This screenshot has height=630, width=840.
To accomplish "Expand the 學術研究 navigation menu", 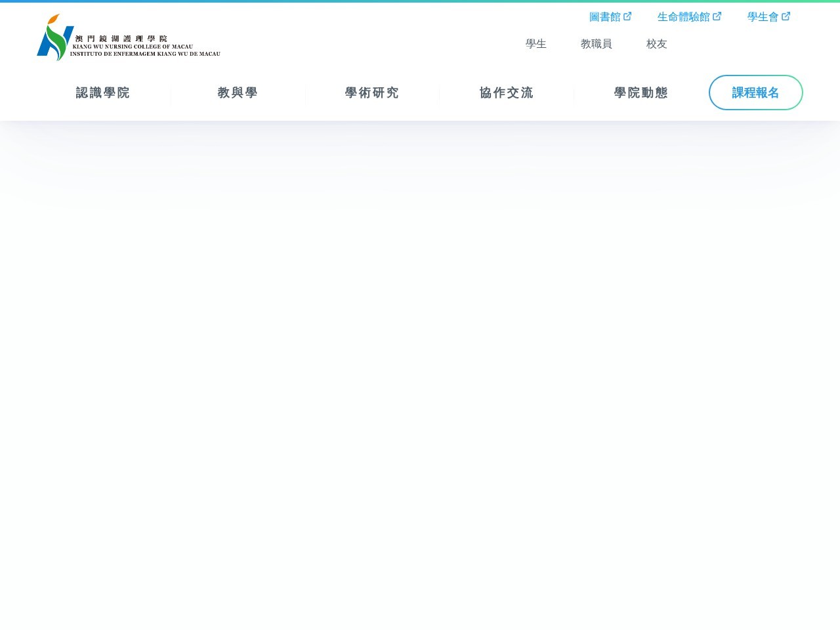I will (x=372, y=93).
